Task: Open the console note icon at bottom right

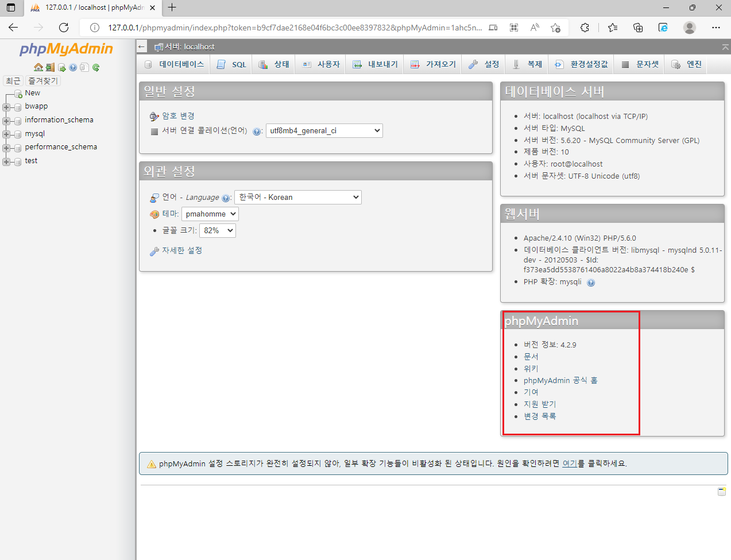Action: coord(722,492)
